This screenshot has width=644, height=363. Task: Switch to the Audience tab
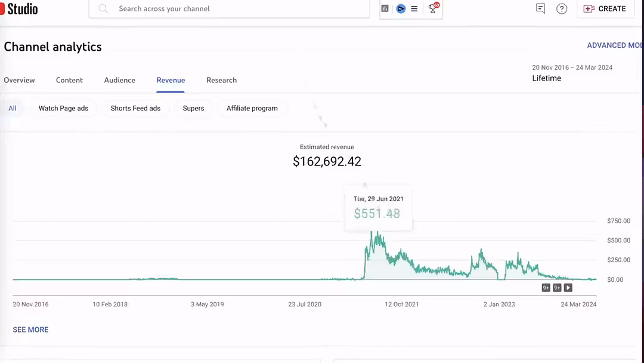[119, 80]
